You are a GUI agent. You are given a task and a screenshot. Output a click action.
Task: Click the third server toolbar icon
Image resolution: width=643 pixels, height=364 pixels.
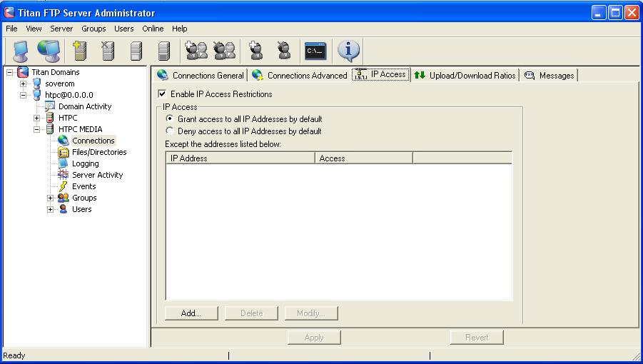pos(136,51)
